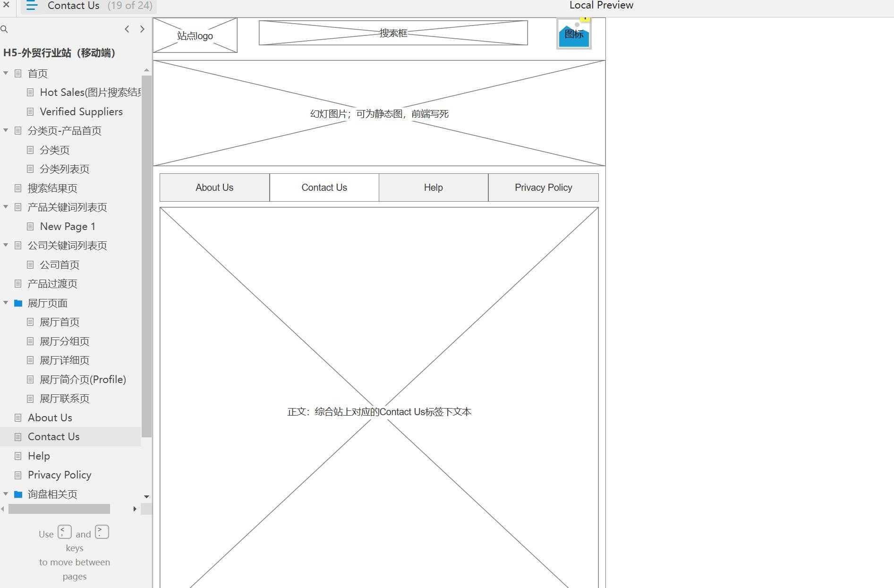Switch to the About Us tab
This screenshot has width=894, height=588.
[214, 187]
